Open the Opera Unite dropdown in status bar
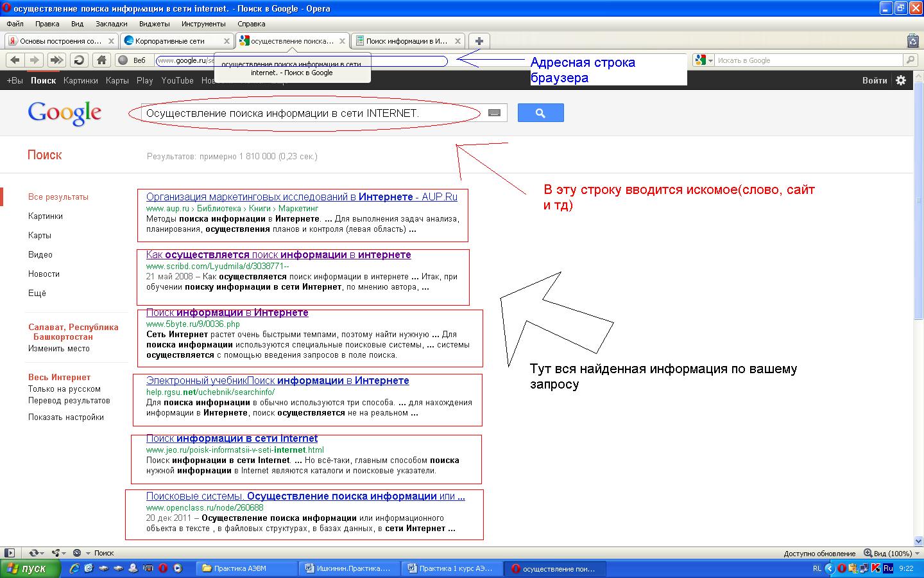Screen dimensions: 924x578 58,553
